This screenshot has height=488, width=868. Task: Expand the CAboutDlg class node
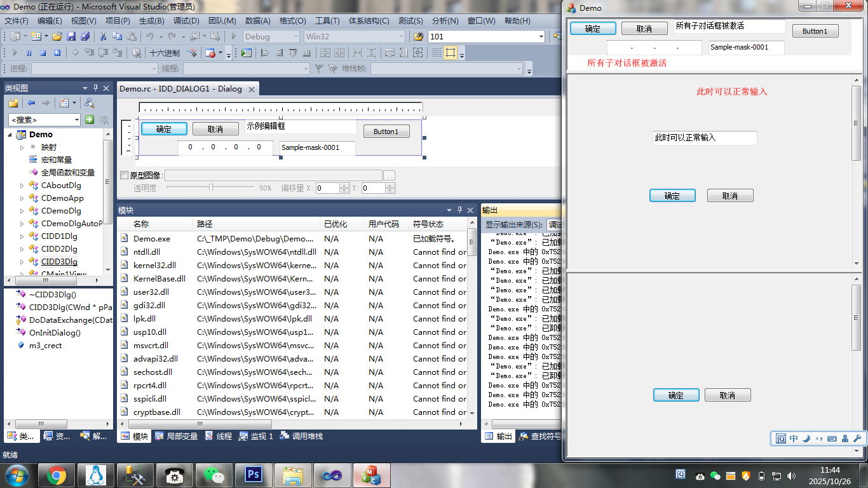[x=22, y=186]
